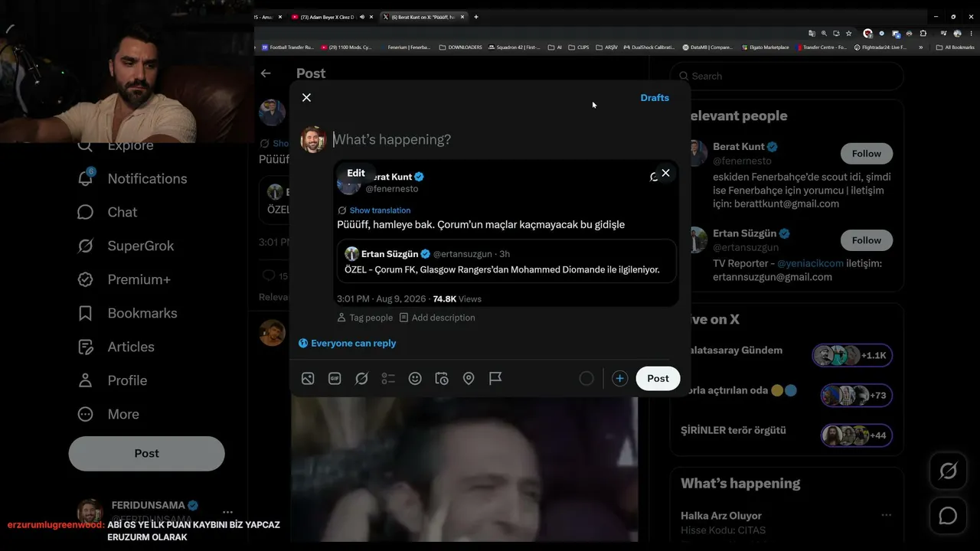Screen dimensions: 980x551
Task: Open Articles in the sidebar
Action: tap(116, 347)
